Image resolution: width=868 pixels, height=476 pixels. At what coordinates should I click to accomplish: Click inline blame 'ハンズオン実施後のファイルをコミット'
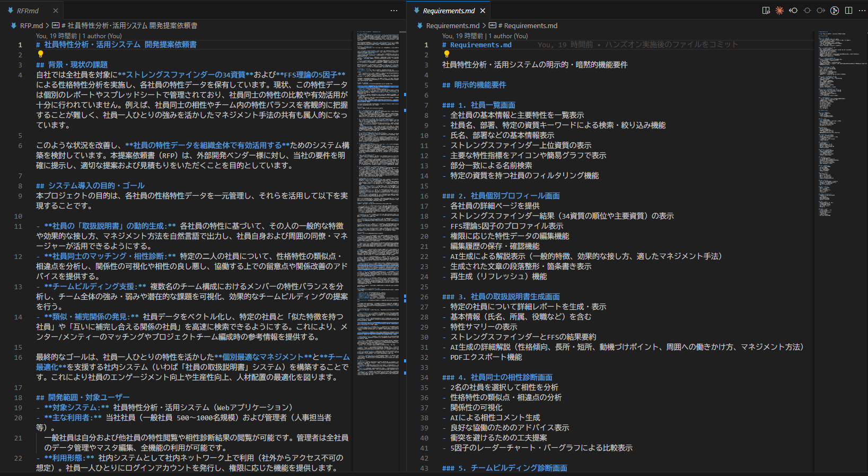[671, 45]
